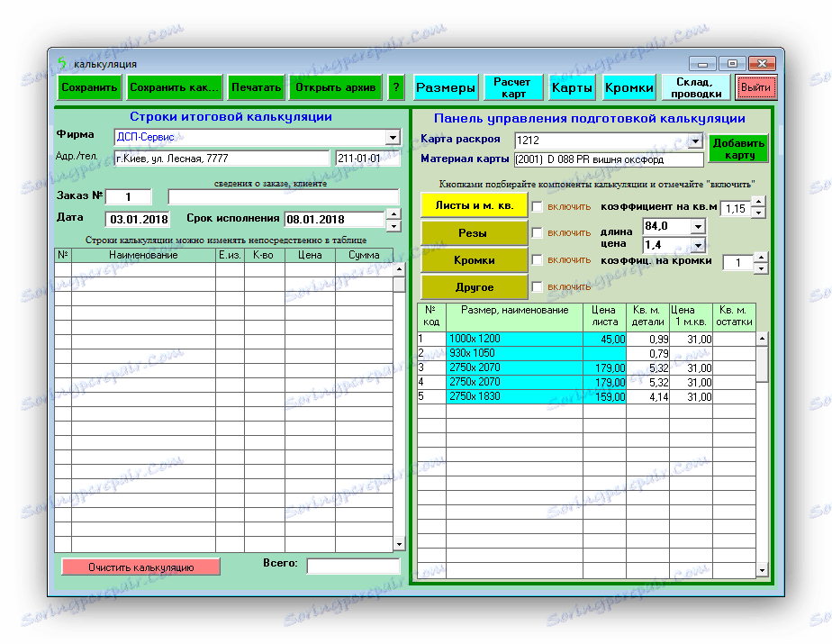
Task: Expand the Карта раскроя dropdown
Action: tap(695, 141)
